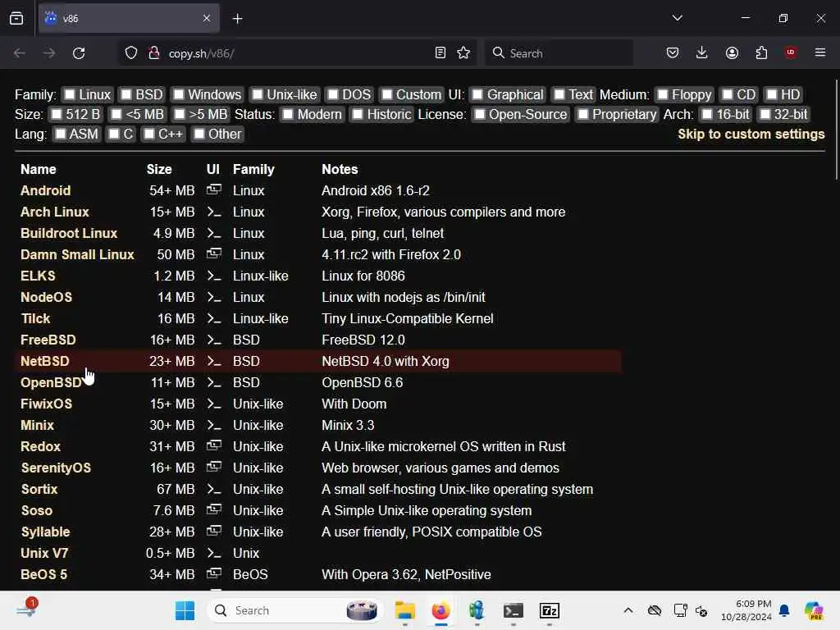Select the v86 browser tab

point(129,18)
